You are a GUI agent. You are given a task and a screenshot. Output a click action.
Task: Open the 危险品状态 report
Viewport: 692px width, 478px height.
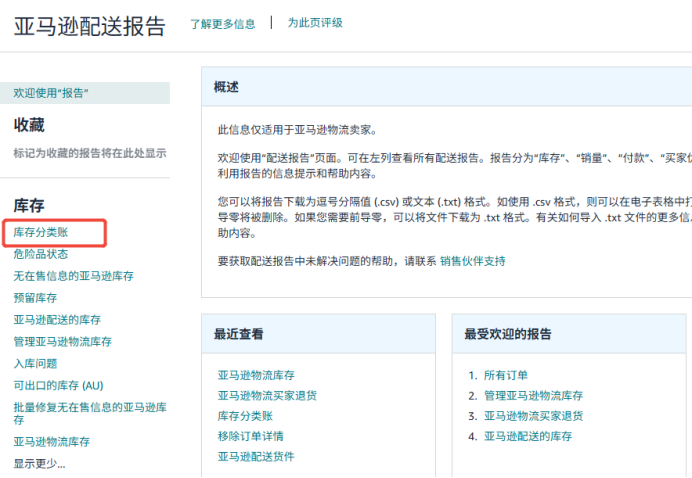point(41,254)
